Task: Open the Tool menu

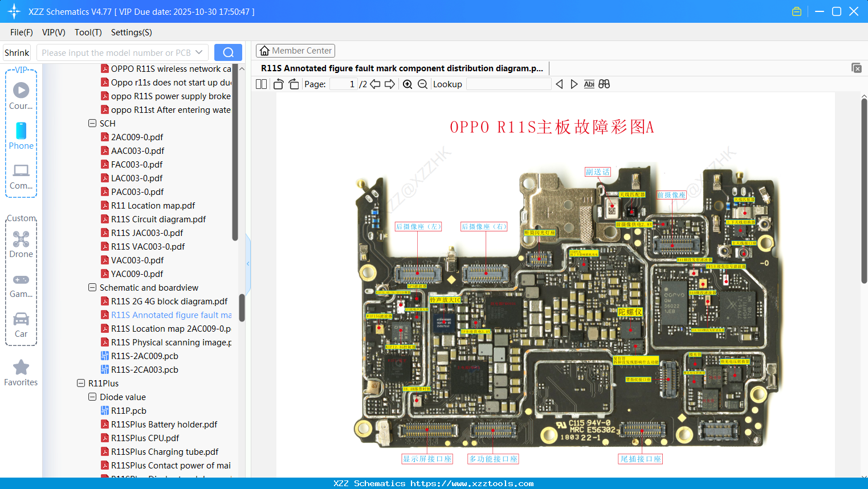Action: [x=88, y=32]
